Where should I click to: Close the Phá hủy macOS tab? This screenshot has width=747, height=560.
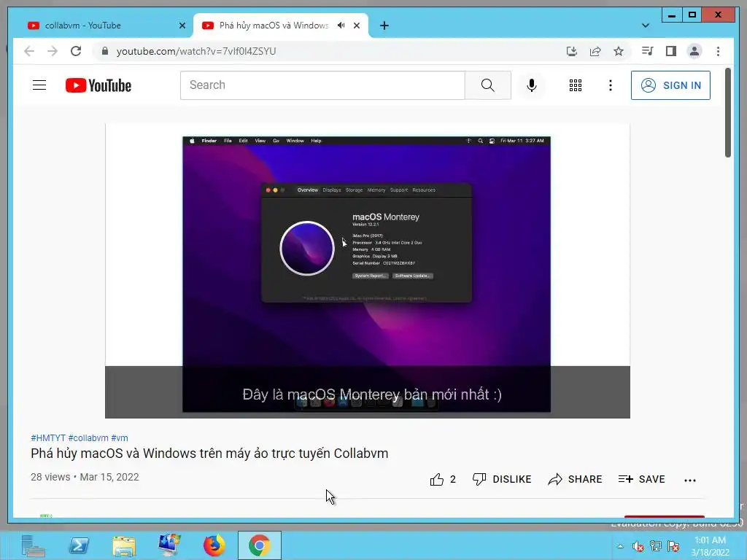click(356, 26)
